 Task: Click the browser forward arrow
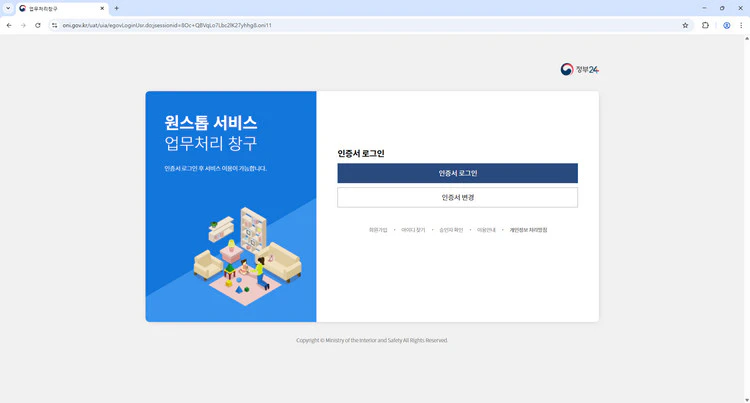(23, 25)
